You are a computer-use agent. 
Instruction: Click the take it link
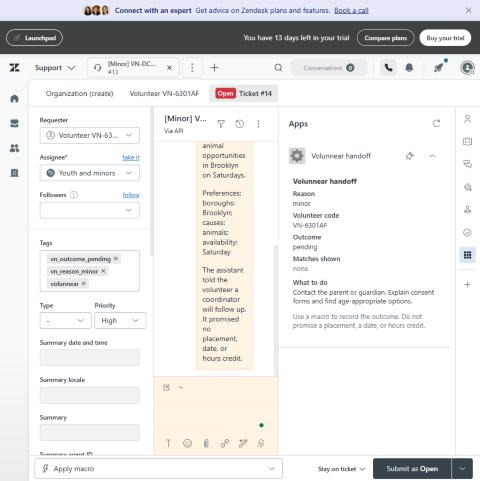[x=131, y=157]
